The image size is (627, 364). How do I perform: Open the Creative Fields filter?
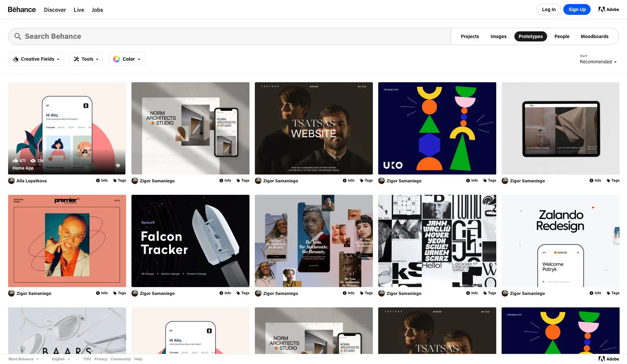point(36,59)
